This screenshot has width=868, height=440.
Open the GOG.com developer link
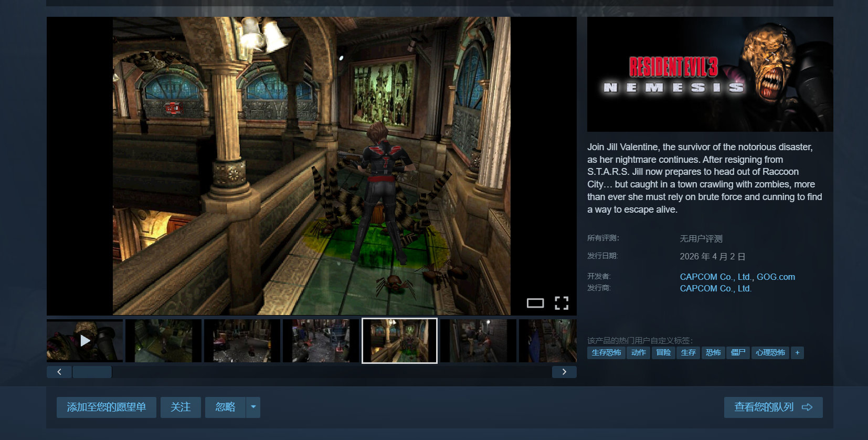(x=776, y=277)
